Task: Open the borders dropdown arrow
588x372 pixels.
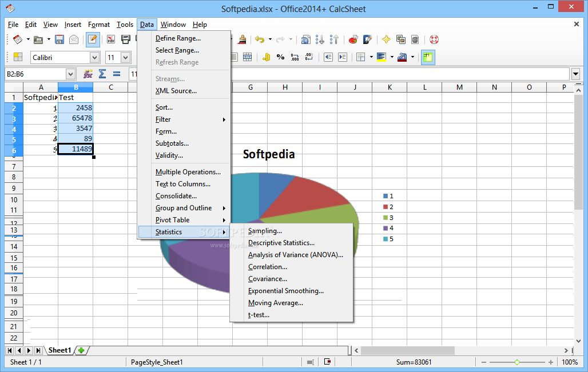Action: [x=371, y=57]
